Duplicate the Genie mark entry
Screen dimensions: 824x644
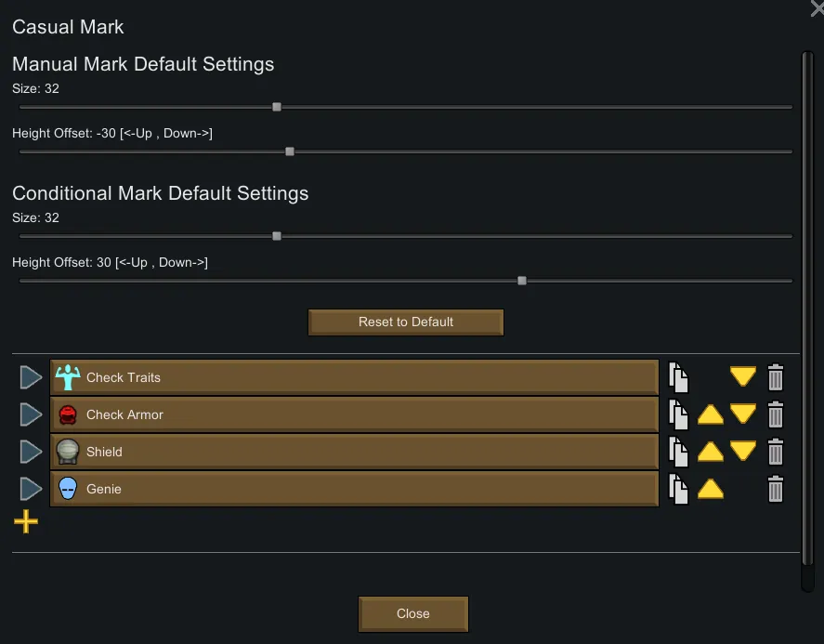pyautogui.click(x=678, y=489)
